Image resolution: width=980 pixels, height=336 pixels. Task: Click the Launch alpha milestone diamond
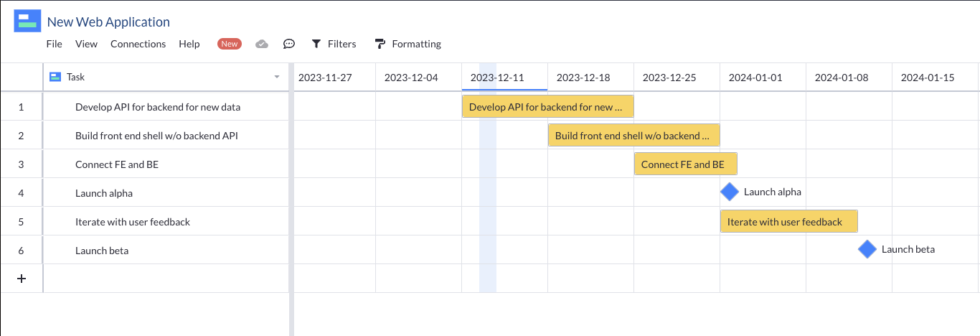730,192
